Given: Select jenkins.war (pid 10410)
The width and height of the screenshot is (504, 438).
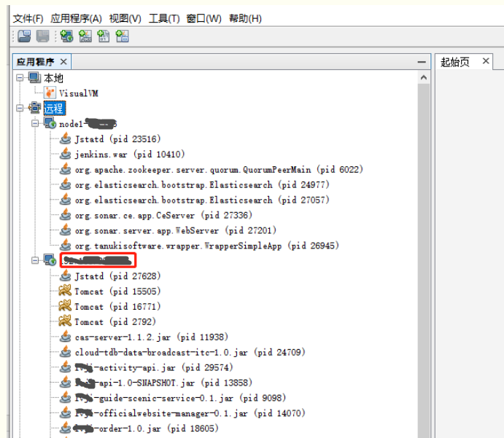Looking at the screenshot, I should coord(130,155).
